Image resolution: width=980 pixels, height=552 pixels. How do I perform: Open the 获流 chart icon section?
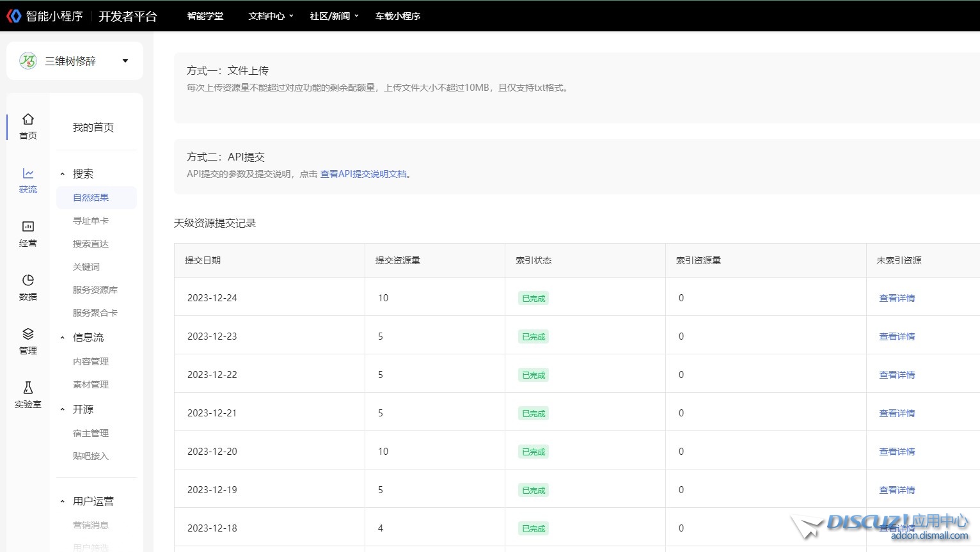pos(28,173)
